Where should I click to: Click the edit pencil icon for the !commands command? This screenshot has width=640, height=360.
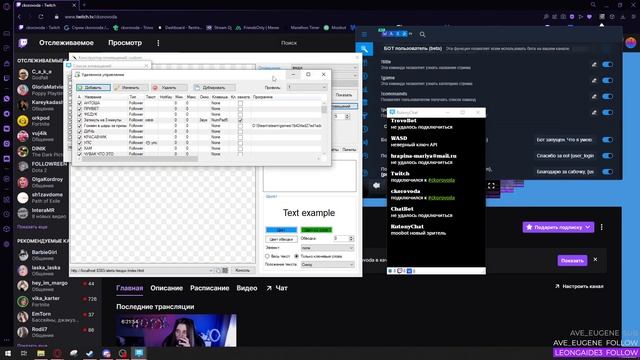pyautogui.click(x=594, y=96)
